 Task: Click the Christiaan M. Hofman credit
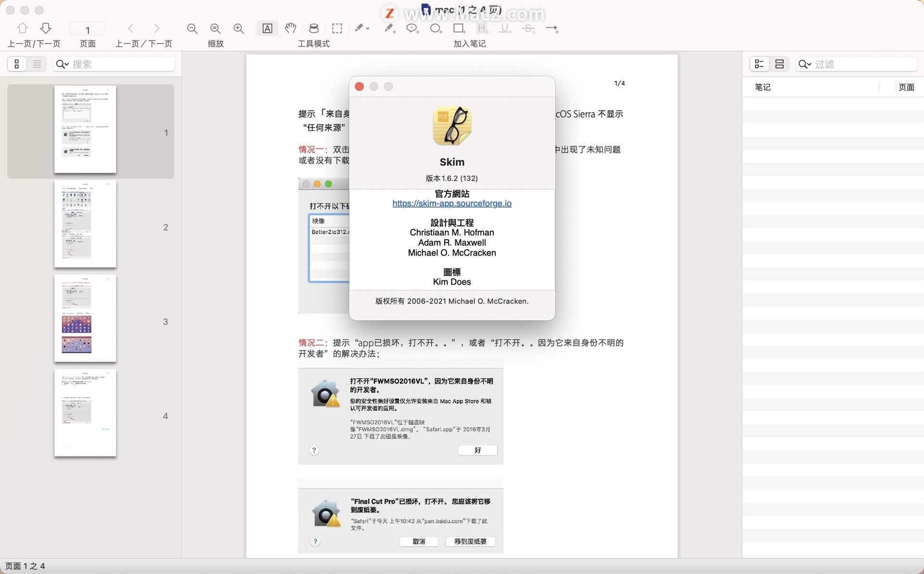[452, 233]
